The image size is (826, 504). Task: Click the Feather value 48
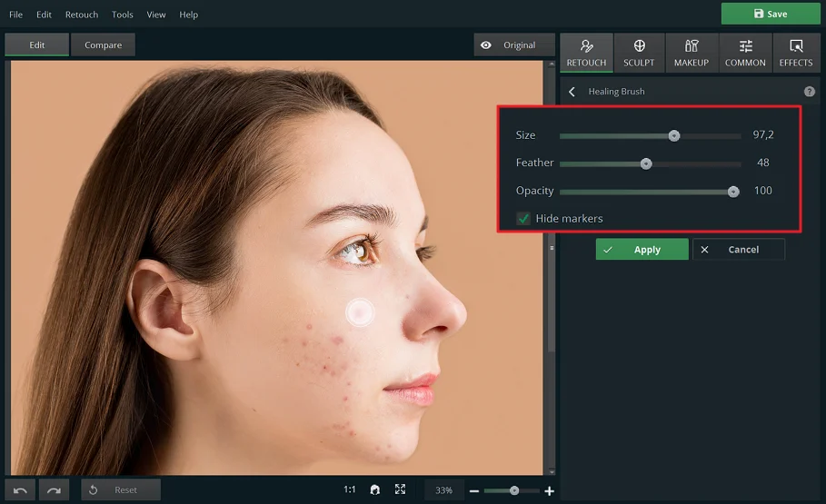pos(762,163)
